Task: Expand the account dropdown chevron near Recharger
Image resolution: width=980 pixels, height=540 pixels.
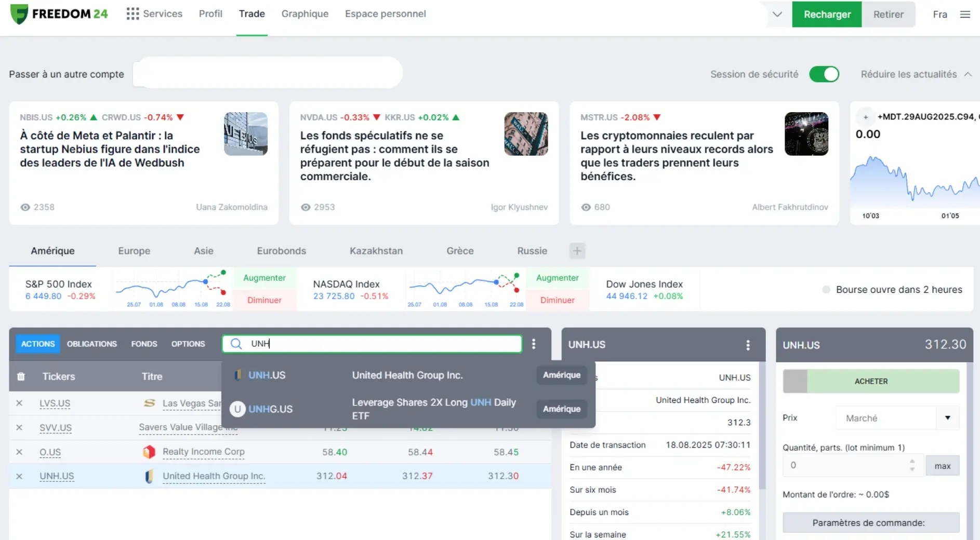Action: point(777,14)
